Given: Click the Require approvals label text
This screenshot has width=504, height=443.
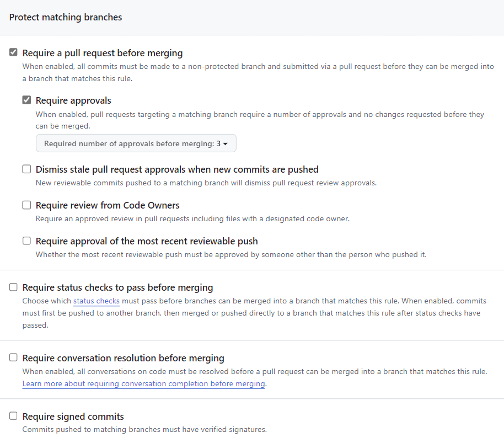Looking at the screenshot, I should pyautogui.click(x=73, y=100).
